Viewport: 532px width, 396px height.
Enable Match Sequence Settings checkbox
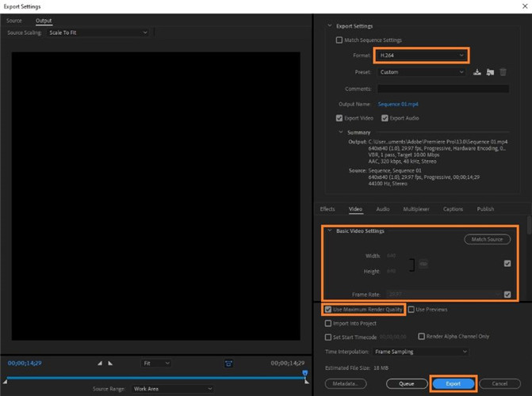(x=339, y=40)
